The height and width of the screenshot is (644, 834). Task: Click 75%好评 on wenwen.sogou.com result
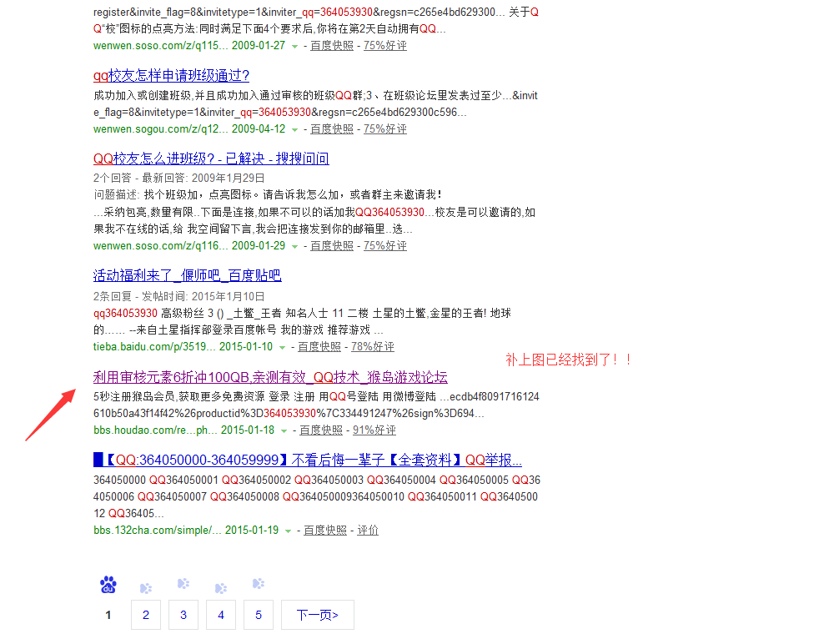coord(385,129)
